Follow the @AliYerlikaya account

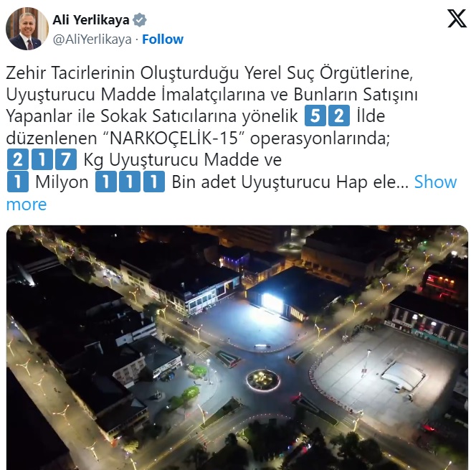pyautogui.click(x=163, y=39)
